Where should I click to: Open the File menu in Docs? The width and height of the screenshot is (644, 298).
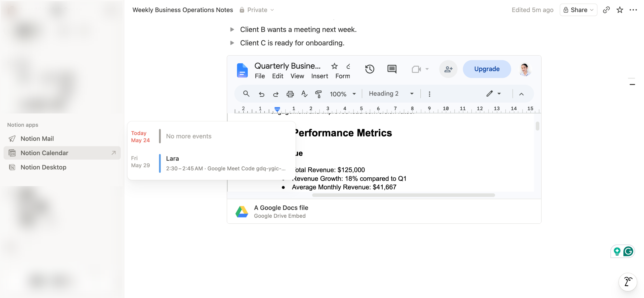pyautogui.click(x=260, y=76)
